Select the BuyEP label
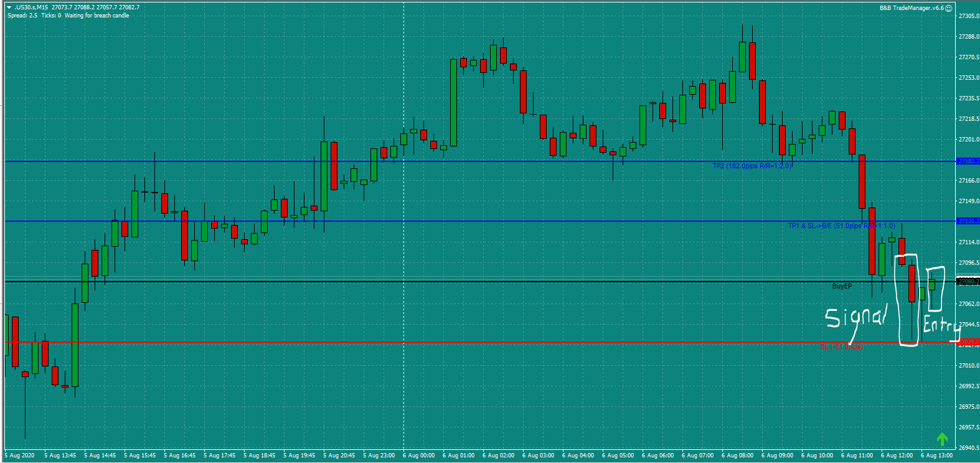Viewport: 980px width, 463px height. point(842,286)
